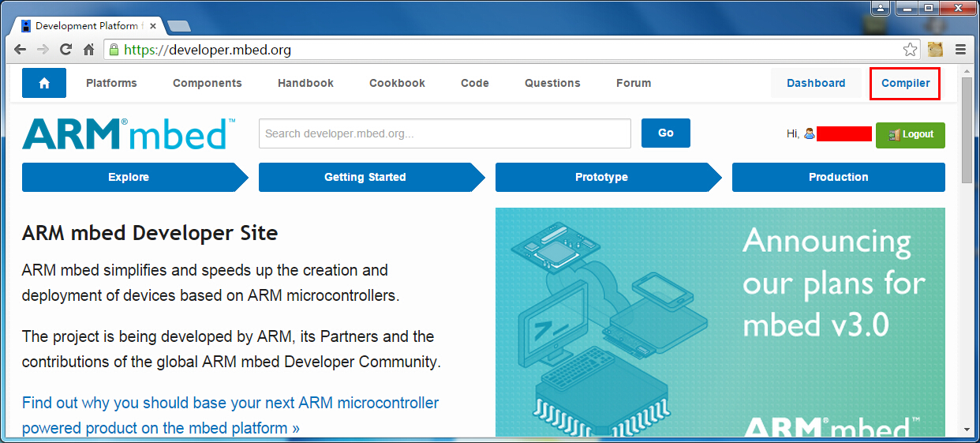The width and height of the screenshot is (980, 443).
Task: Click the page scrollbar down arrow
Action: point(967,429)
